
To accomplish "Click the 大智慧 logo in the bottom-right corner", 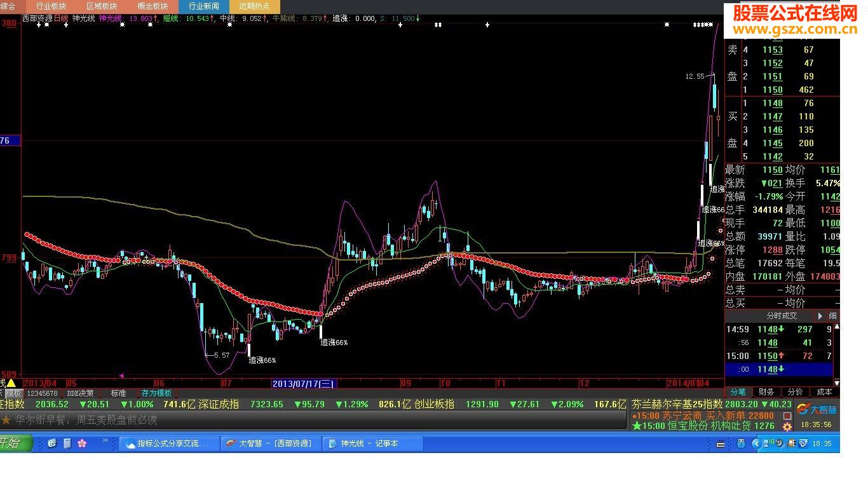I will coord(820,410).
